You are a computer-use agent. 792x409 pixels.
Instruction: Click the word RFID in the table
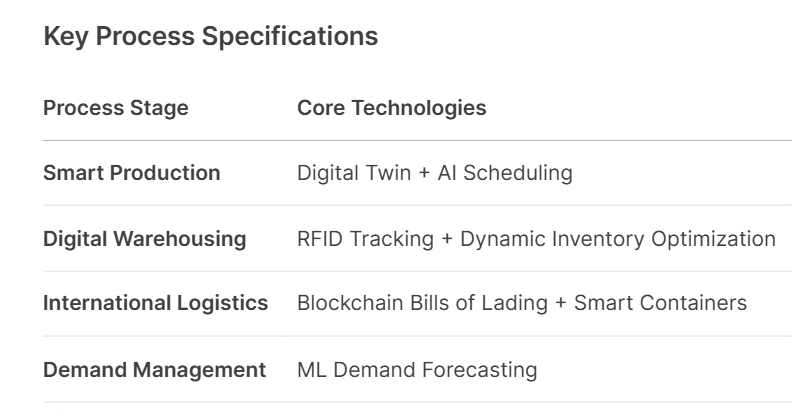click(x=319, y=239)
